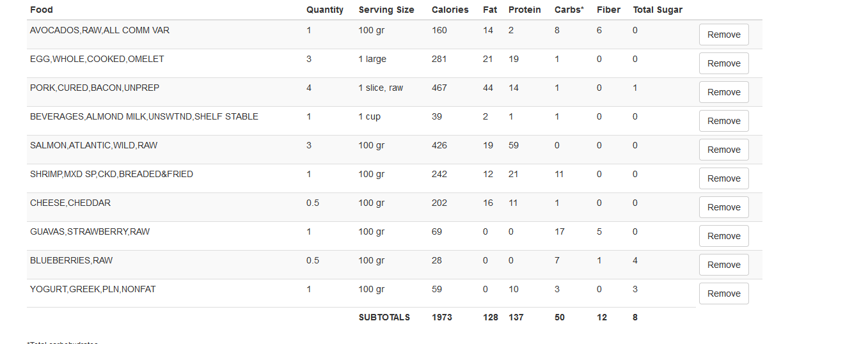
Task: Remove the strawberry guavas entry
Action: (x=723, y=236)
